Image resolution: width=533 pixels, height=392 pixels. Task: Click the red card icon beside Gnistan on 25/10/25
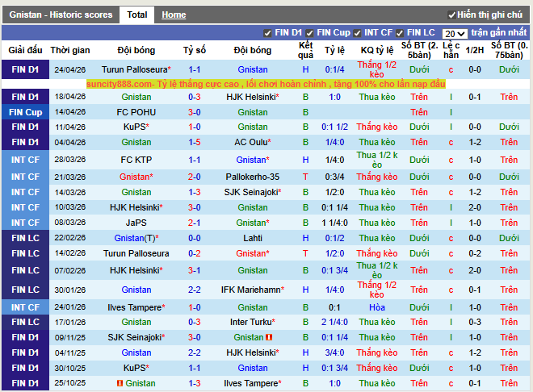point(120,383)
